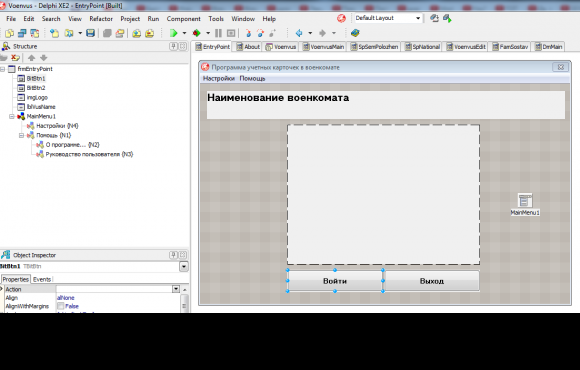
Task: Switch to the DmMain editor tab
Action: (548, 47)
